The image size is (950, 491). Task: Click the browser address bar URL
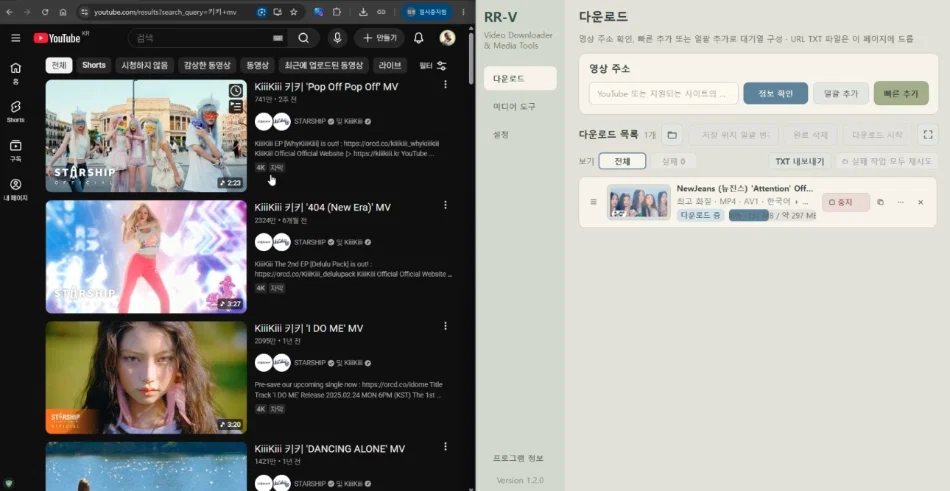point(165,12)
